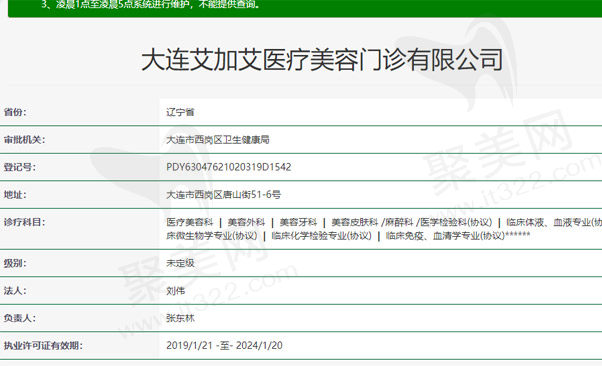The width and height of the screenshot is (602, 366).
Task: Click the 美容牙科 entry
Action: tap(298, 222)
